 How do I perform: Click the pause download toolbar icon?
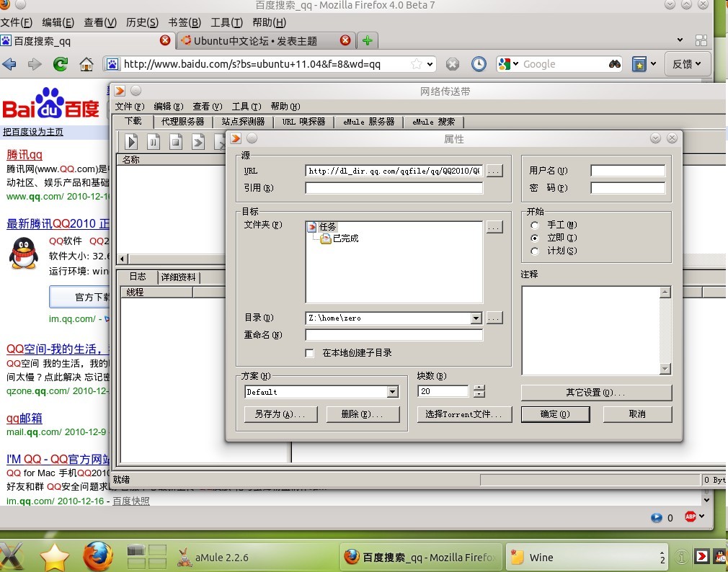pyautogui.click(x=154, y=141)
